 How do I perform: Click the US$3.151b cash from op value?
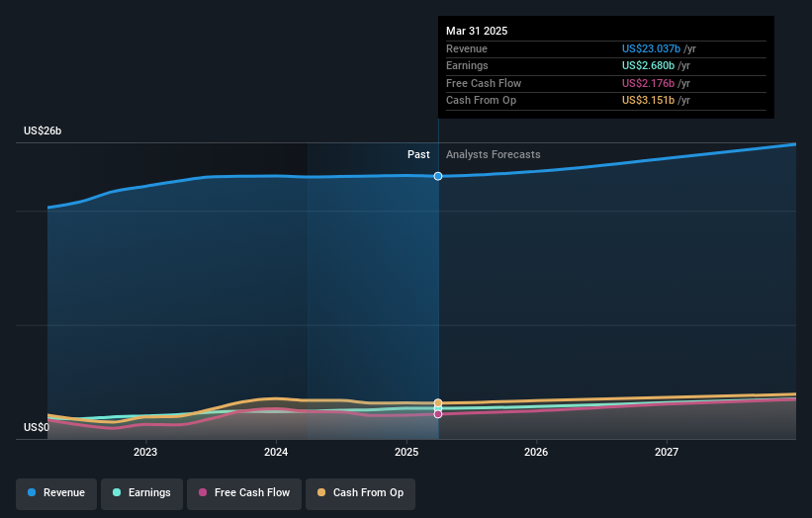click(649, 101)
